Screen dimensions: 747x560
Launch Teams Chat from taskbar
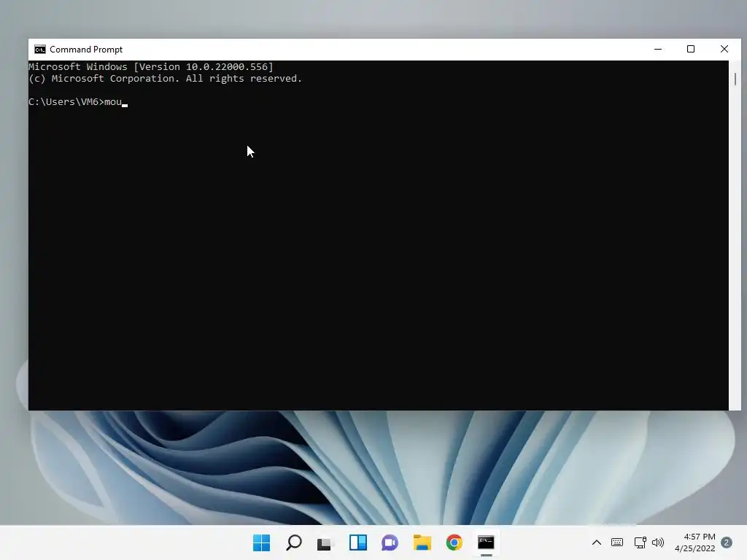(390, 542)
